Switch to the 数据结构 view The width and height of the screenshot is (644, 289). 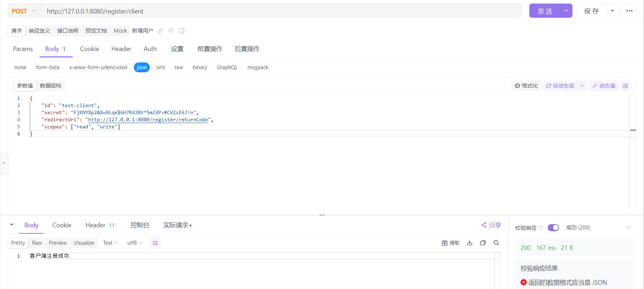(50, 86)
